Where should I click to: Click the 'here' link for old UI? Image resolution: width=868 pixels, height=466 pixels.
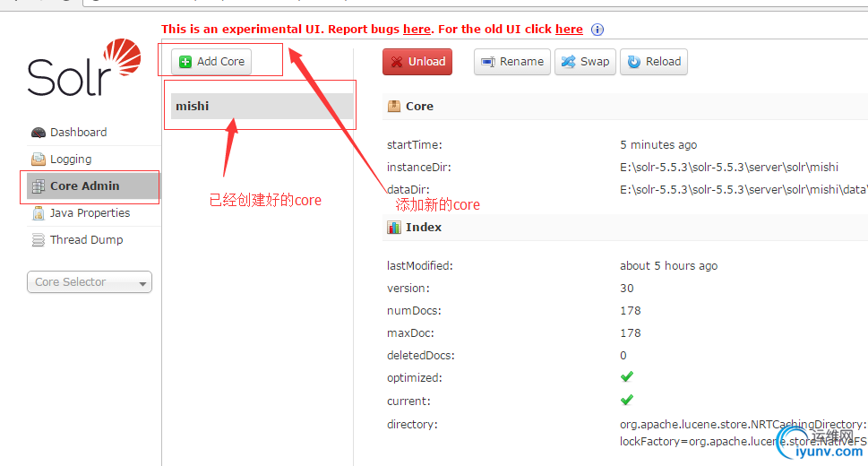pyautogui.click(x=569, y=30)
